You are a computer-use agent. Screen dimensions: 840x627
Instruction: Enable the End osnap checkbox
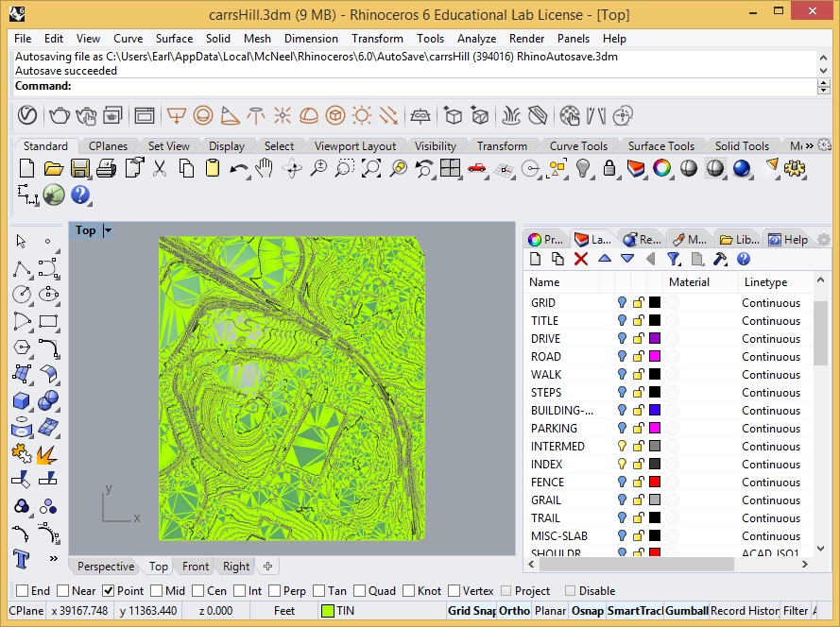[22, 591]
